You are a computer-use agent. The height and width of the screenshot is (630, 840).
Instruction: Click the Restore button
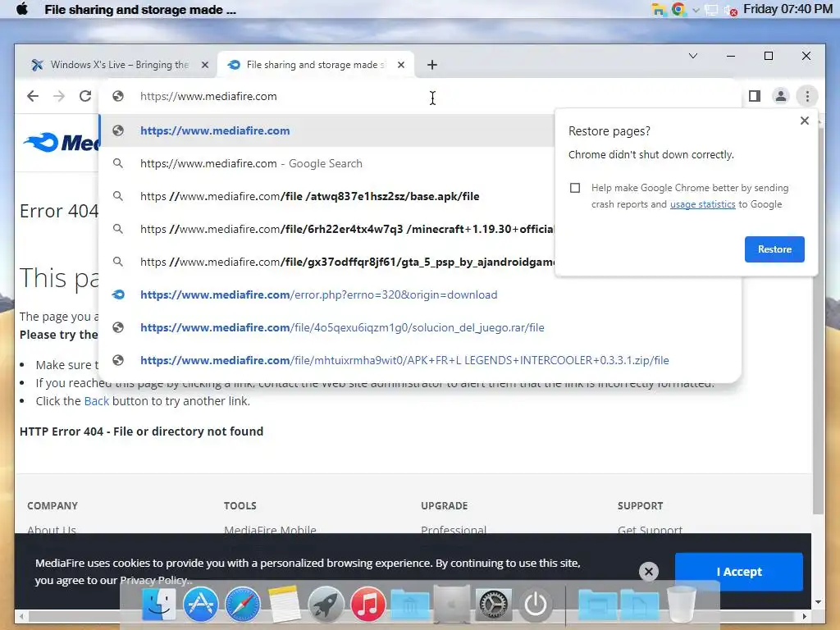coord(774,249)
